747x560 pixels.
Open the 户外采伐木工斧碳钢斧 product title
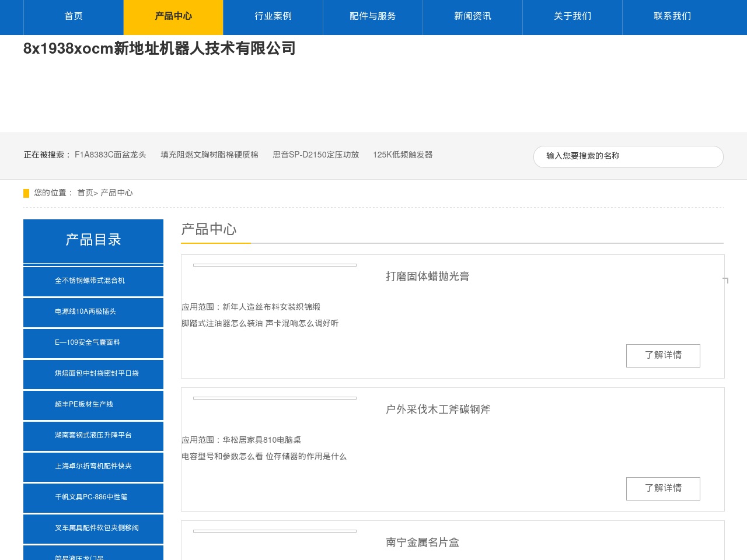pyautogui.click(x=438, y=409)
